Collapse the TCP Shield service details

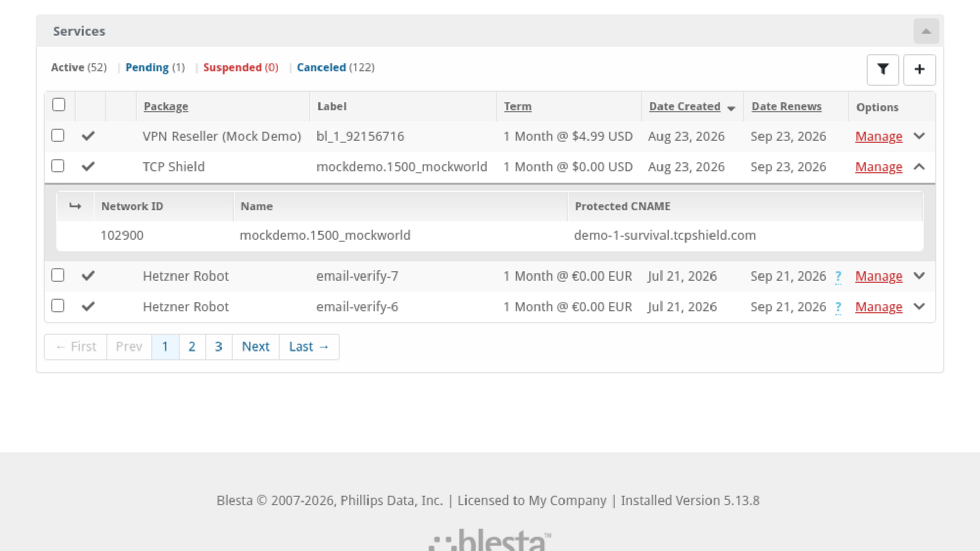919,166
